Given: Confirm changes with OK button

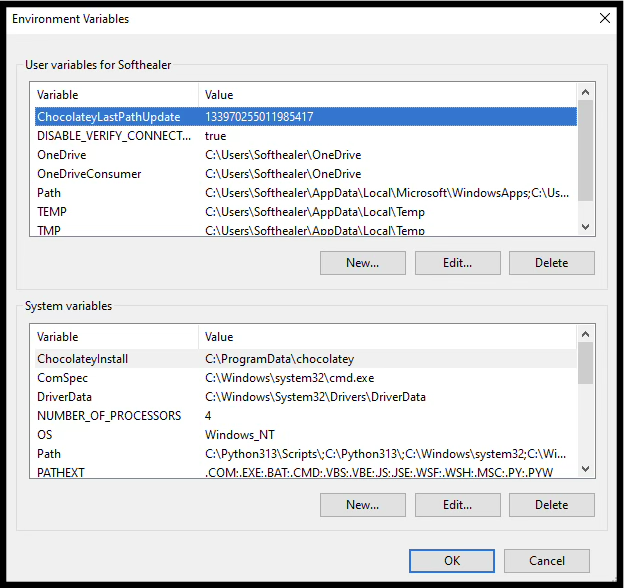Looking at the screenshot, I should [x=452, y=561].
